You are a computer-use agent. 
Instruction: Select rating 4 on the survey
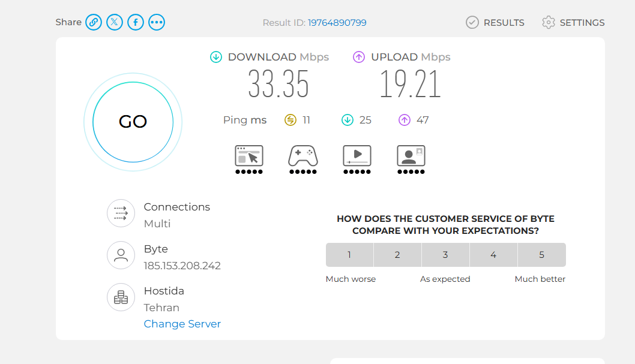pyautogui.click(x=494, y=255)
